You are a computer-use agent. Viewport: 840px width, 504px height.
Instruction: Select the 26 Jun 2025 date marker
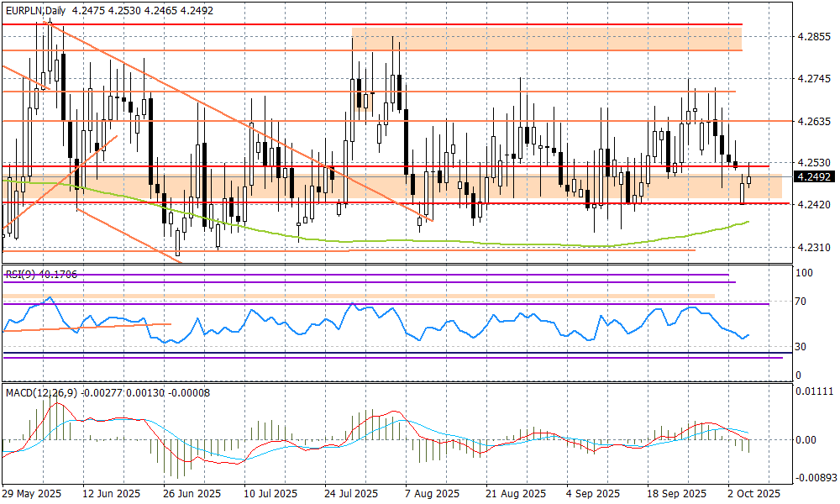click(x=191, y=494)
